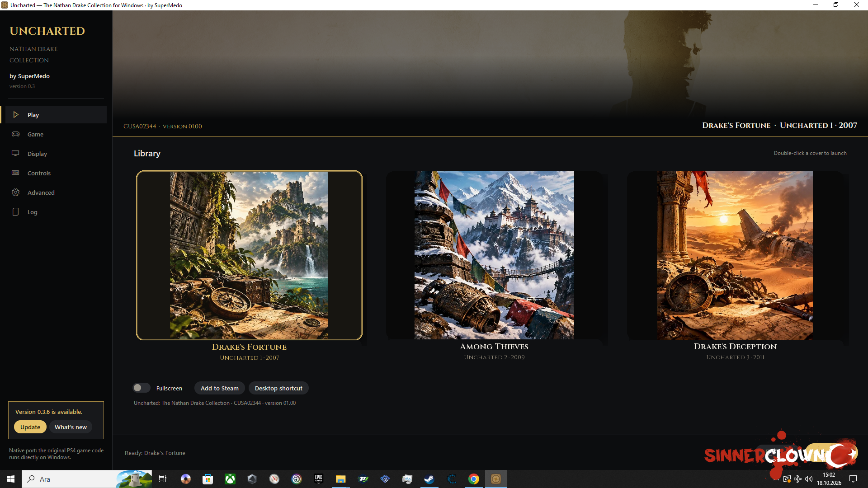The width and height of the screenshot is (868, 488).
Task: Click the Uncharted launcher taskbar icon
Action: 496,479
